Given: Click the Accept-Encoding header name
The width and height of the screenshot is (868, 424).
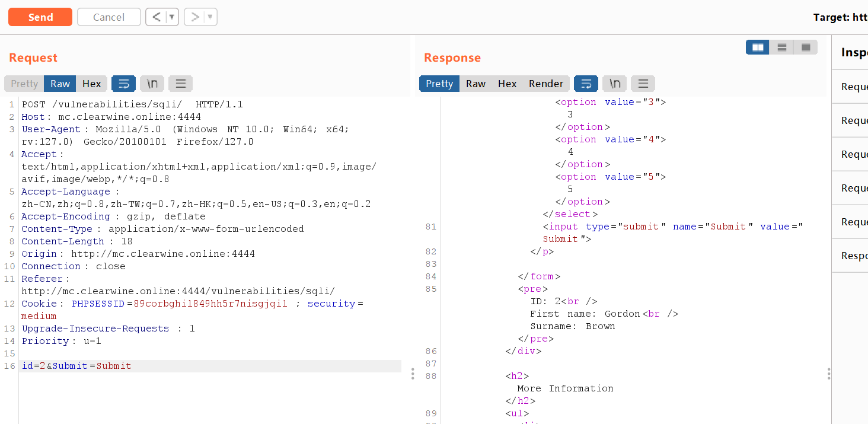Looking at the screenshot, I should tap(66, 216).
